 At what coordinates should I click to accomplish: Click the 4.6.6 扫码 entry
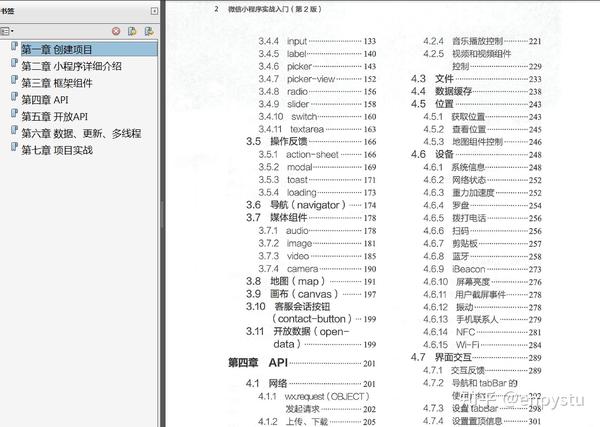coord(483,231)
